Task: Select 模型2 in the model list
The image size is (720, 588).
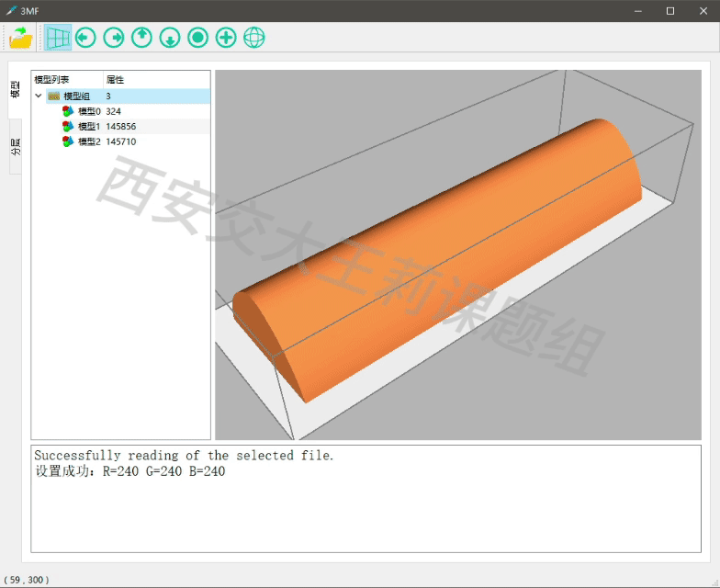Action: (x=88, y=141)
